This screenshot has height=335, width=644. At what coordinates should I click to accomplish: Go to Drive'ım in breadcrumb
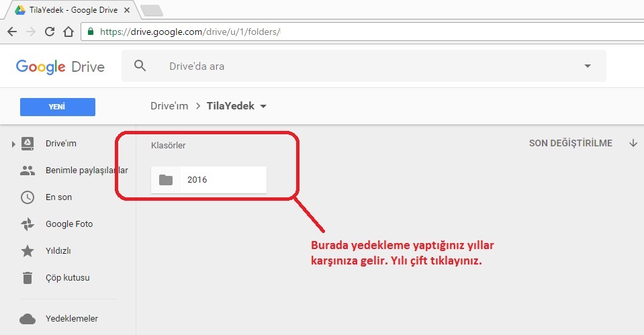click(169, 106)
